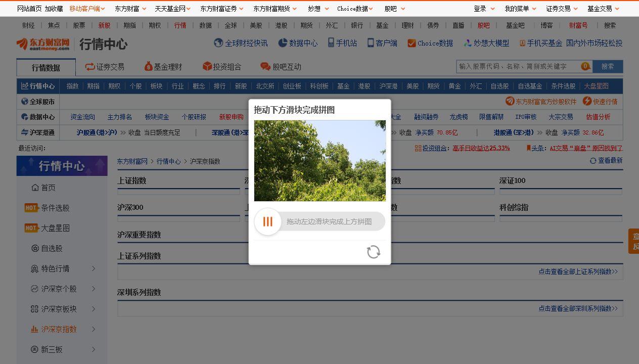Viewport: 639px width, 364px height.
Task: Open 高手日收益达25.33% link
Action: (x=481, y=148)
